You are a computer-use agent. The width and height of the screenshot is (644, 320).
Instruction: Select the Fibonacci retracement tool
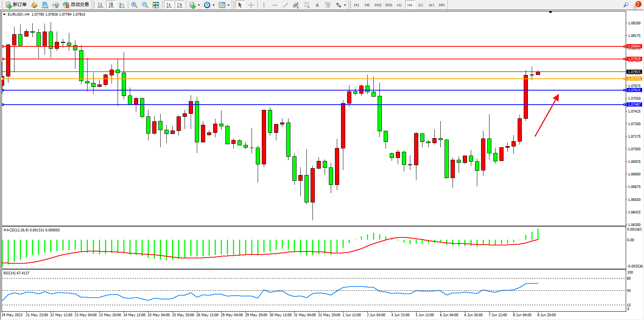coord(306,5)
